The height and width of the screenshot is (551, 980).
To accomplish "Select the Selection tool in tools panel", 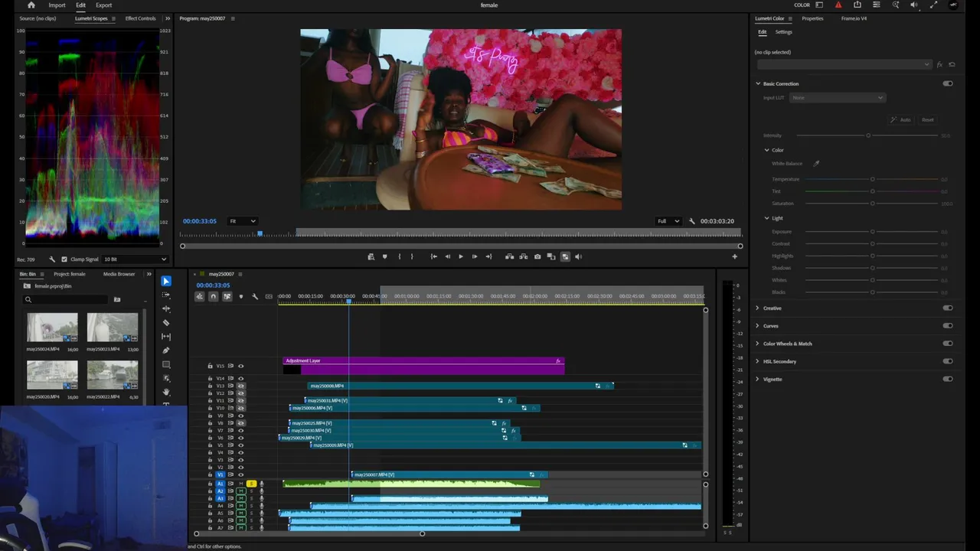I will point(166,281).
